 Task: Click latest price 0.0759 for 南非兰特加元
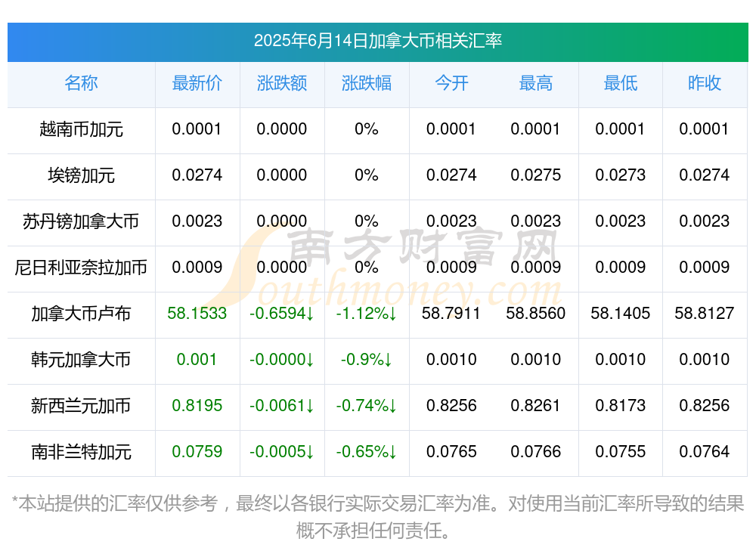coord(197,452)
